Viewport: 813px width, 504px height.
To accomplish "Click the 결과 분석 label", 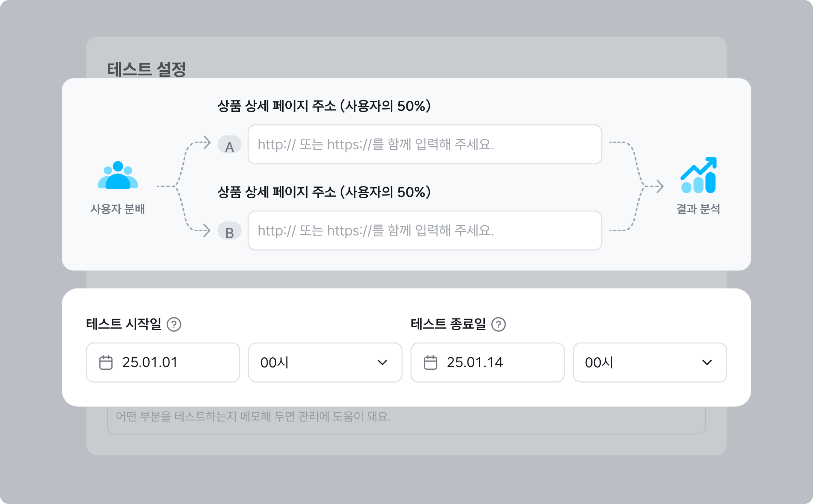I will pyautogui.click(x=698, y=209).
